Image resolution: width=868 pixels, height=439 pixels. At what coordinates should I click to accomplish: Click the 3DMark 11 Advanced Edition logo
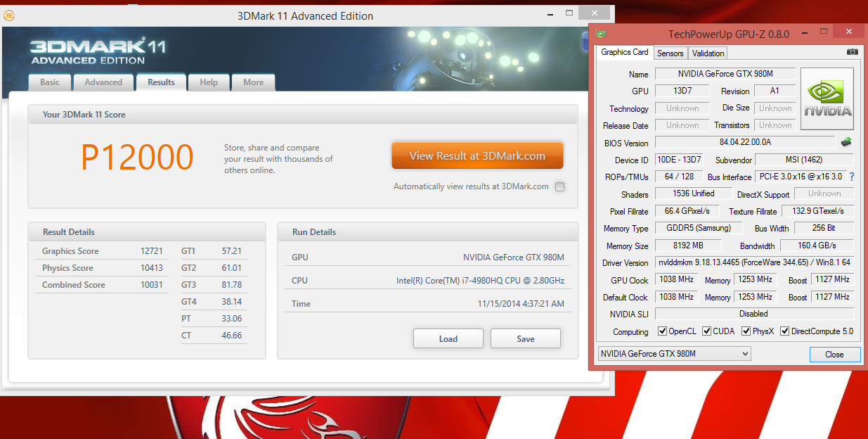pos(98,51)
